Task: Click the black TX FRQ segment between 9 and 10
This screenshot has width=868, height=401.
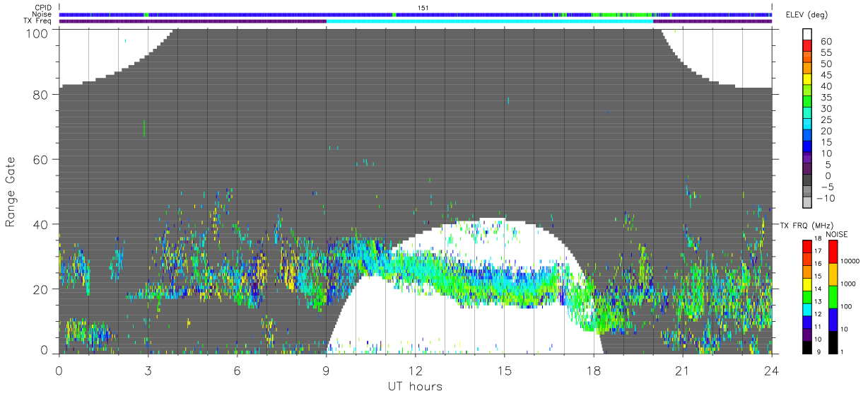Action: [807, 346]
